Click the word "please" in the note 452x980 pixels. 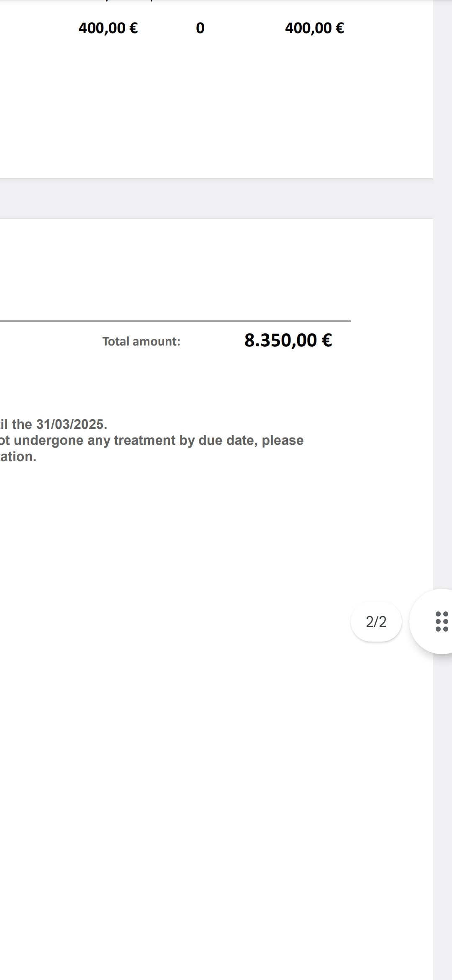pos(282,441)
